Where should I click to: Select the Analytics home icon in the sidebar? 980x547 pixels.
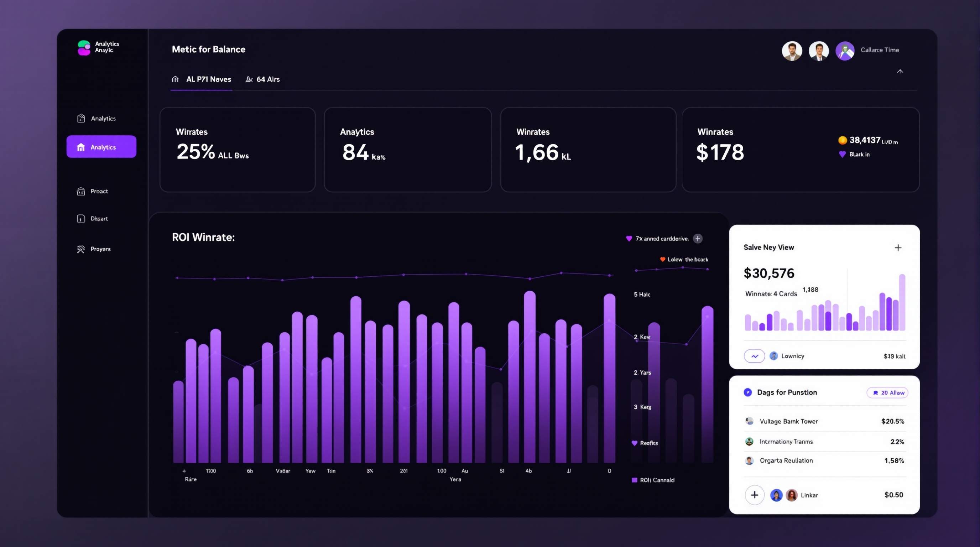pyautogui.click(x=80, y=118)
